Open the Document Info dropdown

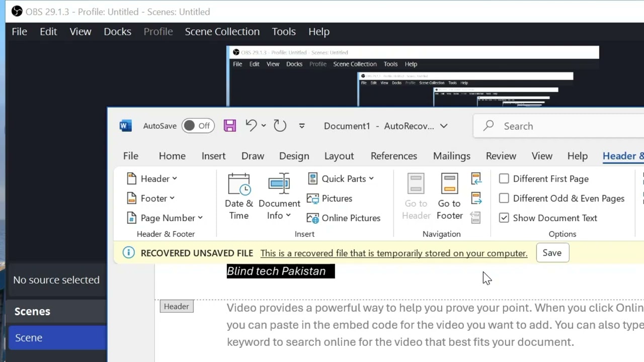279,197
